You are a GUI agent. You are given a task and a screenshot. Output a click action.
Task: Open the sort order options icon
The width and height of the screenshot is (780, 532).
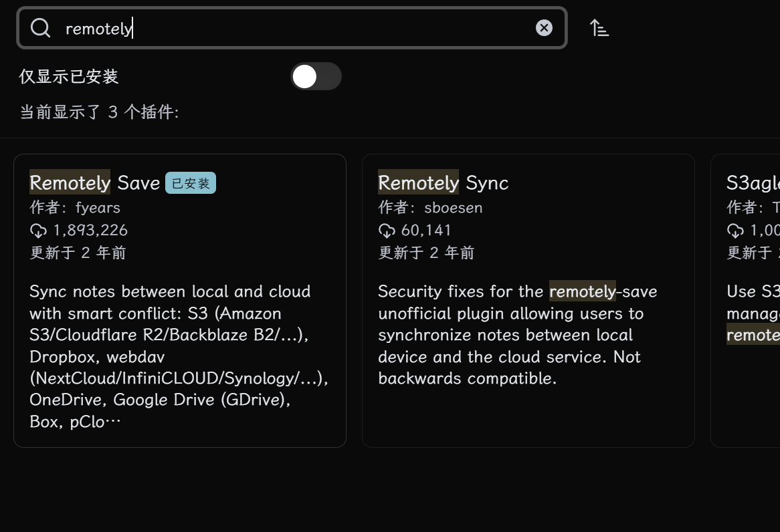point(599,28)
